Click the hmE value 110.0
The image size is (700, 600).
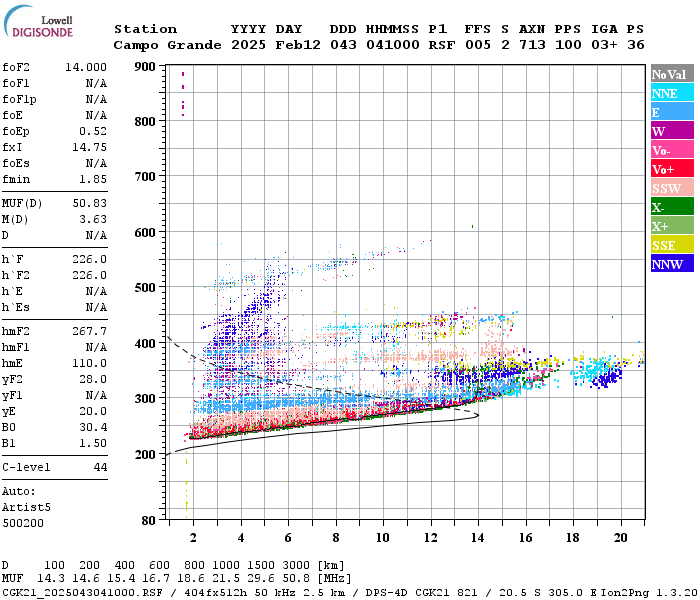tap(90, 363)
